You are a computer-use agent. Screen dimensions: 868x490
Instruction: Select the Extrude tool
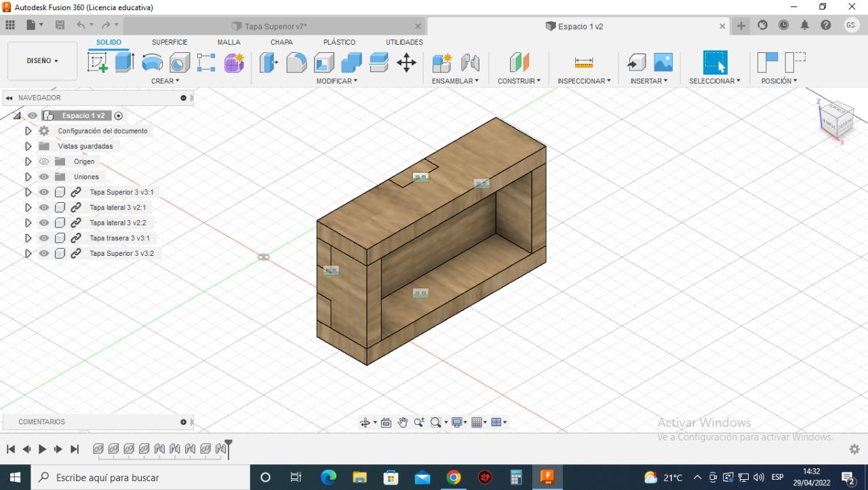pos(125,62)
